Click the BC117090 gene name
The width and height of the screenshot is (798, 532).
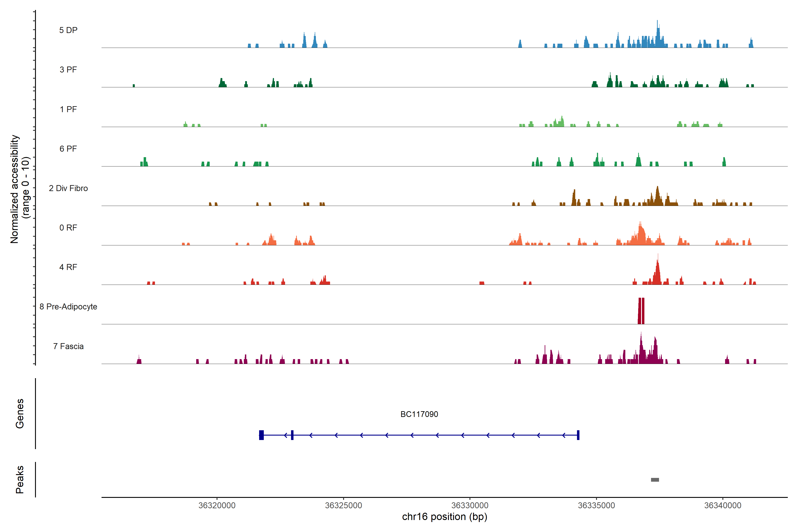pyautogui.click(x=419, y=414)
